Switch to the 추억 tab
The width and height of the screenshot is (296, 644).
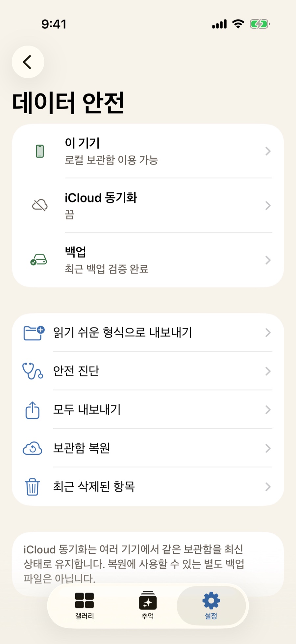148,606
